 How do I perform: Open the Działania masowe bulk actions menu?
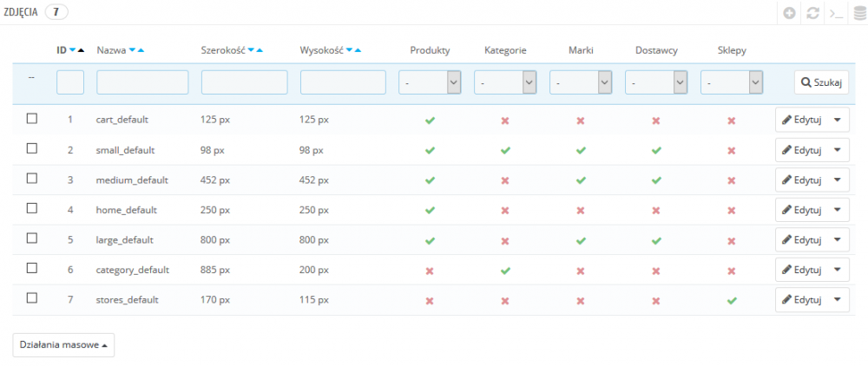pos(63,344)
